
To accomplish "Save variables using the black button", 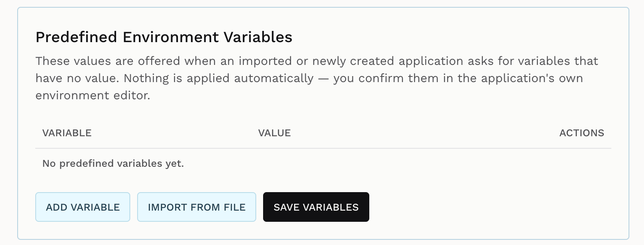I will point(316,207).
